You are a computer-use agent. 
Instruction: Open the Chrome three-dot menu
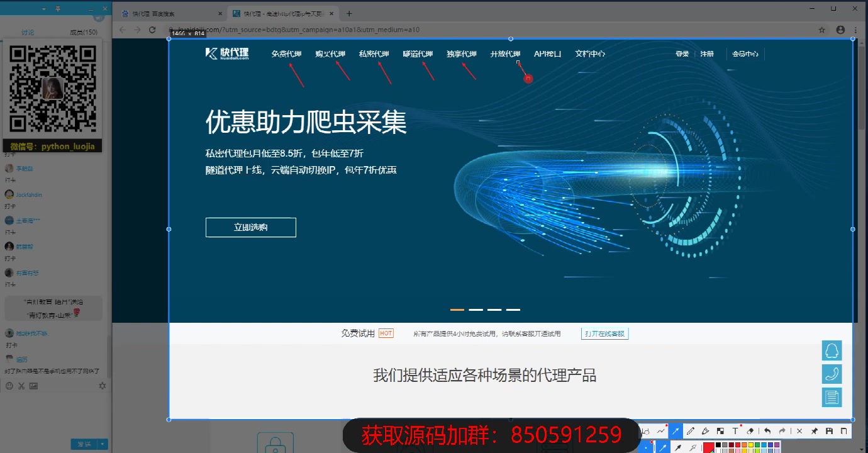[855, 30]
